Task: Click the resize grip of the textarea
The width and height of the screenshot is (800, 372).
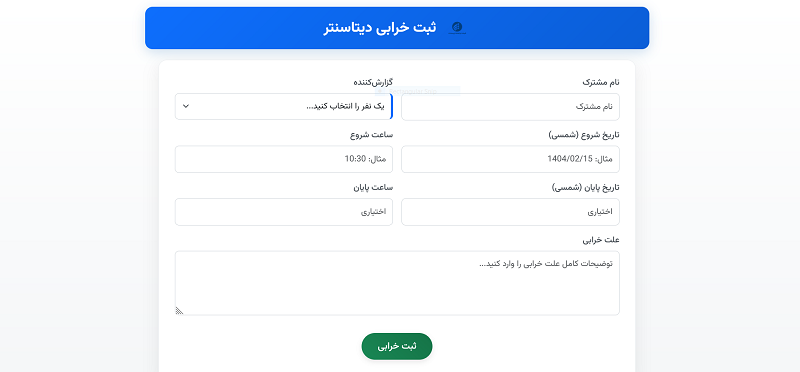Action: pos(180,310)
